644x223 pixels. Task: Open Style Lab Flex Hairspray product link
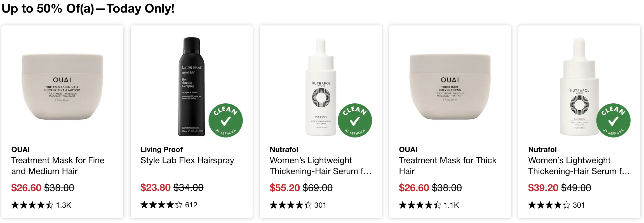pyautogui.click(x=187, y=160)
